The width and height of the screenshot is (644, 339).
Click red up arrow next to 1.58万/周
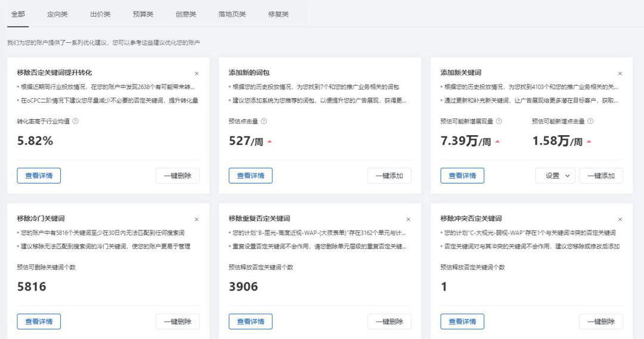point(589,142)
